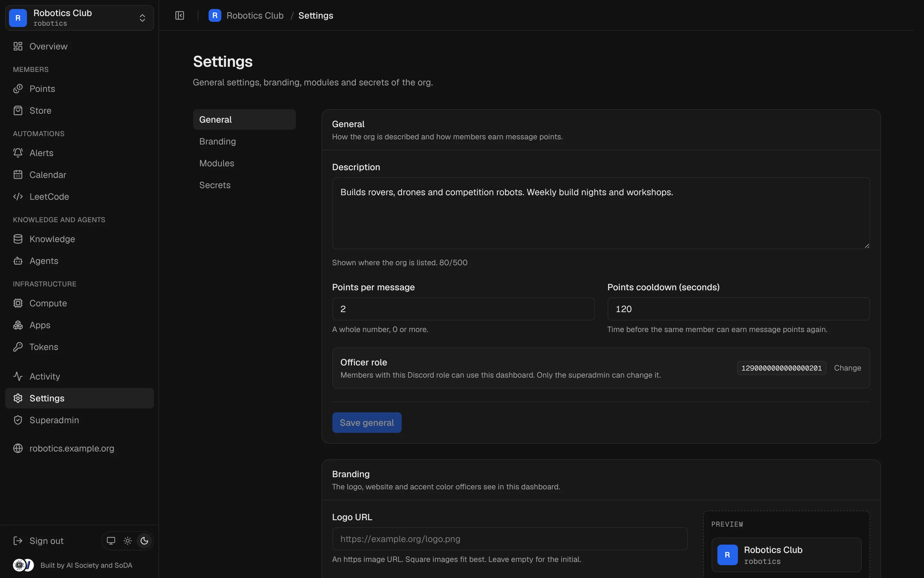Select the Secrets settings tab
The height and width of the screenshot is (578, 924).
244,185
